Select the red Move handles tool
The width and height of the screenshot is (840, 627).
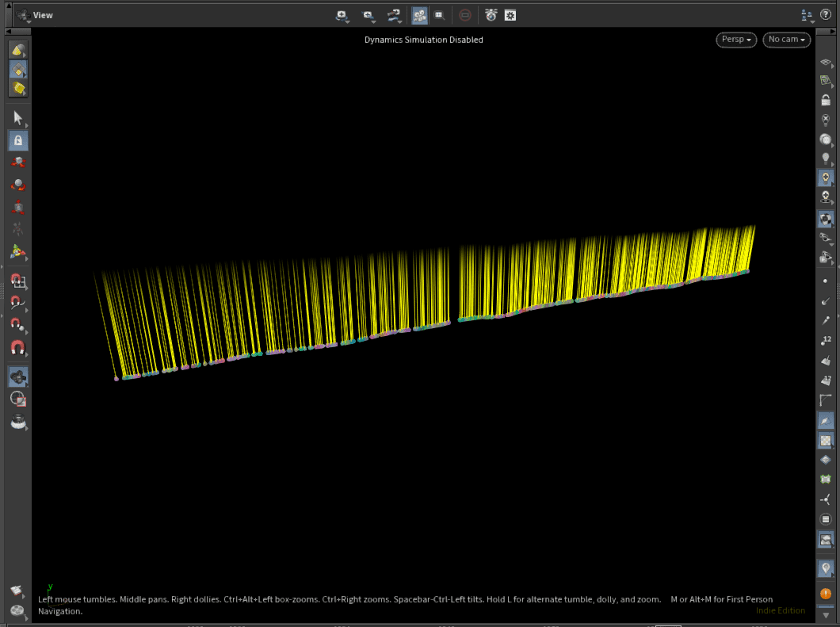[17, 161]
